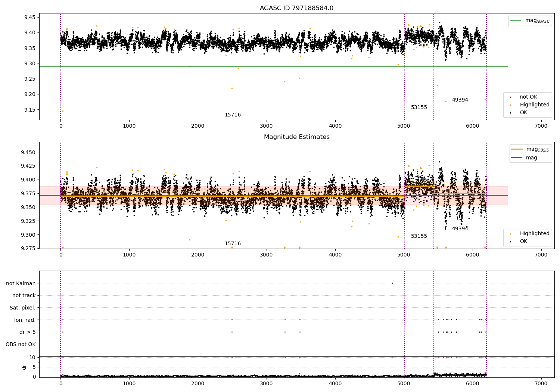This screenshot has height=392, width=560.
Task: Click the 2000 x-tick under the bottom plot
Action: (198, 384)
